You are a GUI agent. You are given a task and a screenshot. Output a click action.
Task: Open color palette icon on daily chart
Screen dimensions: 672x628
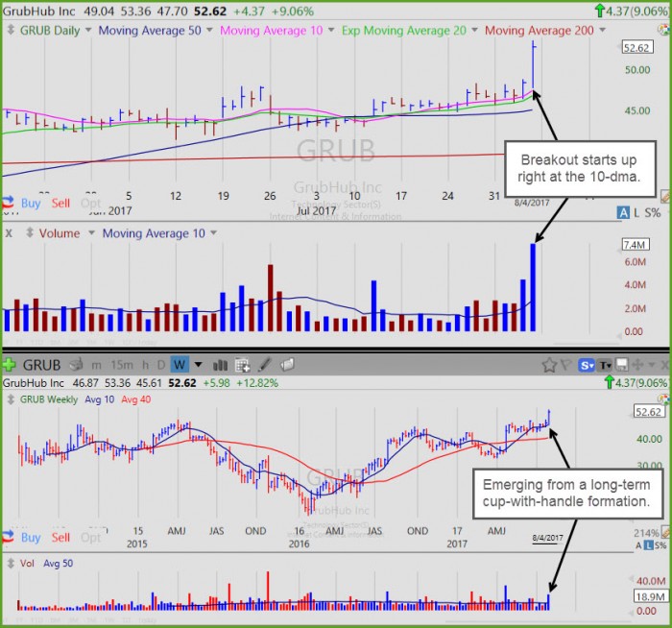pyautogui.click(x=664, y=30)
